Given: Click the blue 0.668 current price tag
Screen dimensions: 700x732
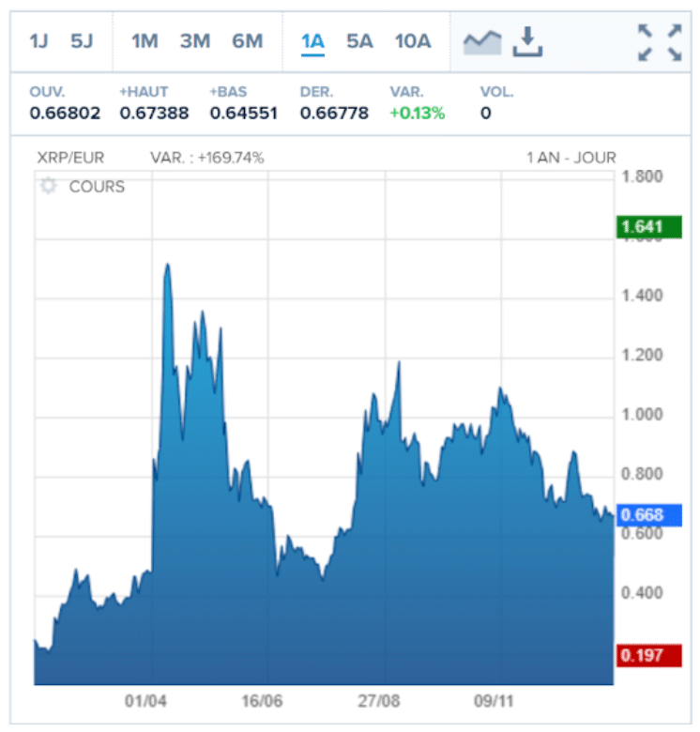Looking at the screenshot, I should point(642,514).
